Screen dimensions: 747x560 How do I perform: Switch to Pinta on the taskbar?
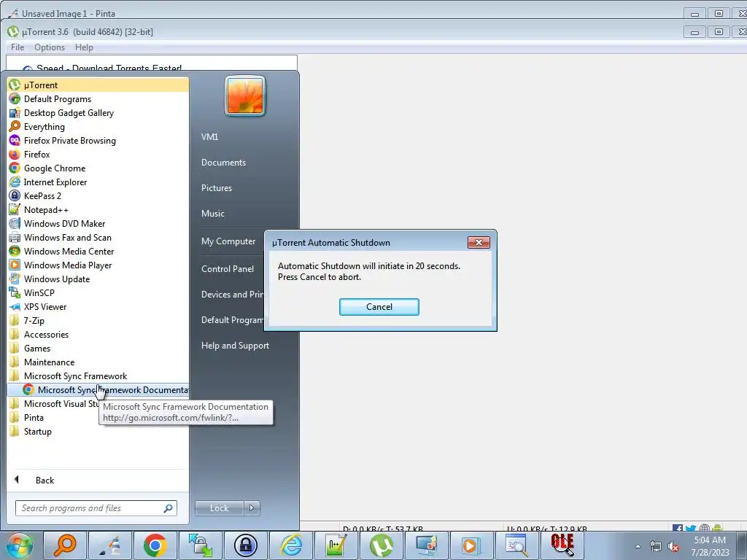pyautogui.click(x=110, y=545)
